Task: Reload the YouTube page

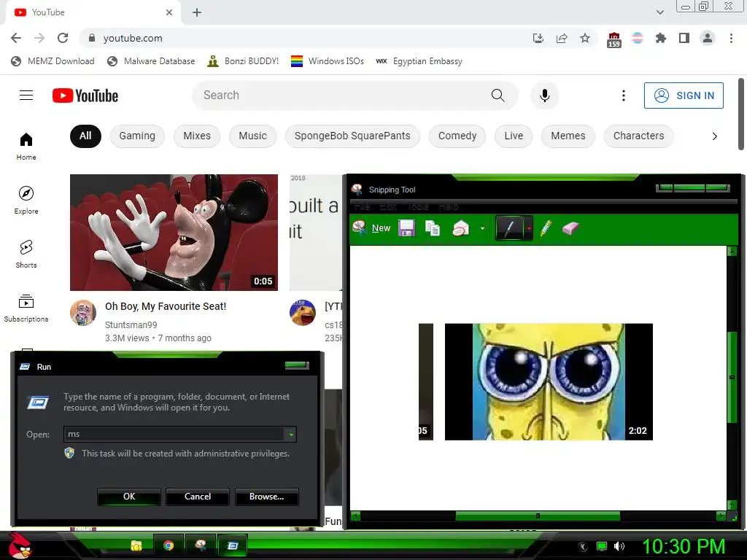Action: (x=63, y=38)
